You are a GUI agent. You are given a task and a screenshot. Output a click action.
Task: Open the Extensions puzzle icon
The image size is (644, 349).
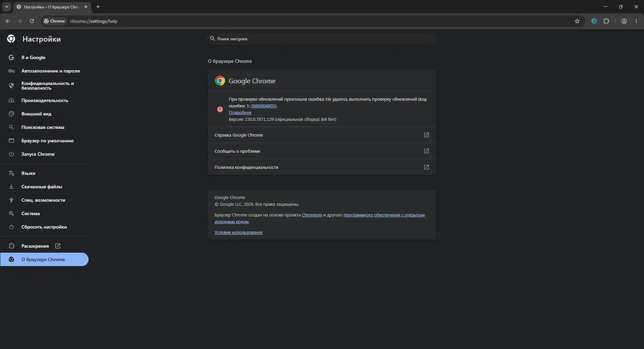[606, 21]
